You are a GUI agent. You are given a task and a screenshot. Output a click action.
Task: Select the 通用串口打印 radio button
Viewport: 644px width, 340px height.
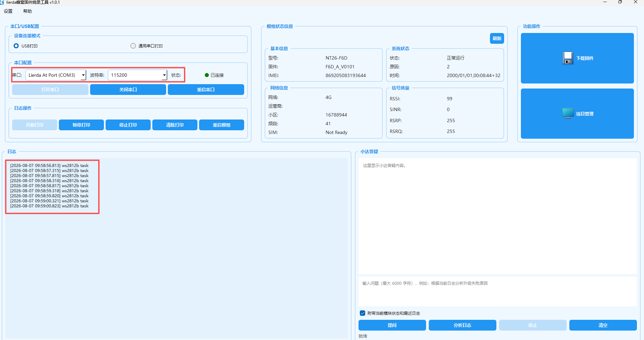(x=133, y=46)
